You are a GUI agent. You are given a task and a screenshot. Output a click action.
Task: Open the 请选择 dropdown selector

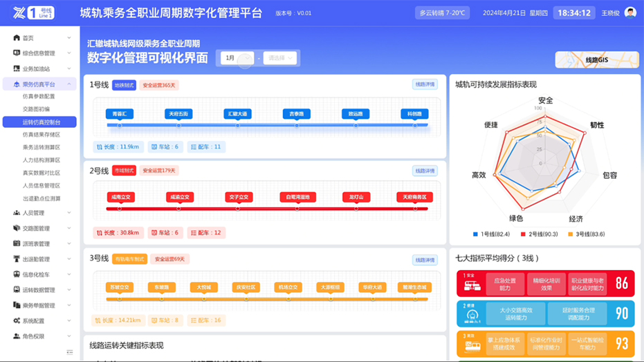click(280, 59)
